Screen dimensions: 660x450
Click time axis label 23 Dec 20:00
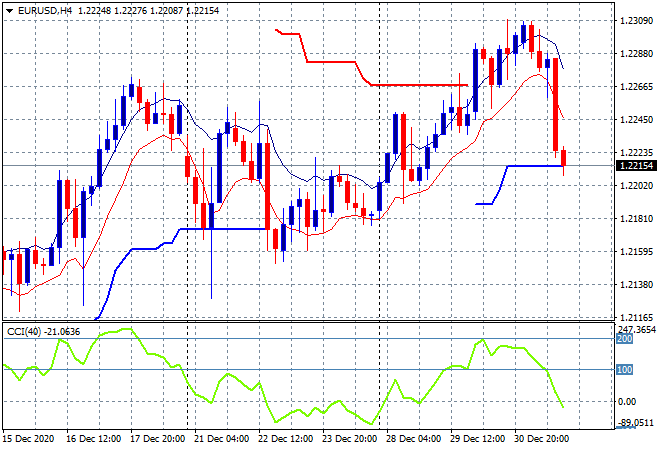pyautogui.click(x=349, y=439)
